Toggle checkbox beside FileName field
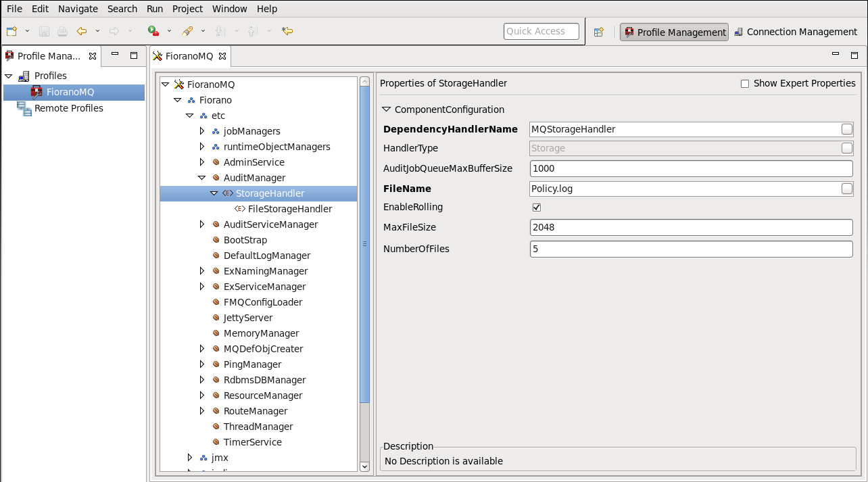This screenshot has width=868, height=482. coord(846,189)
